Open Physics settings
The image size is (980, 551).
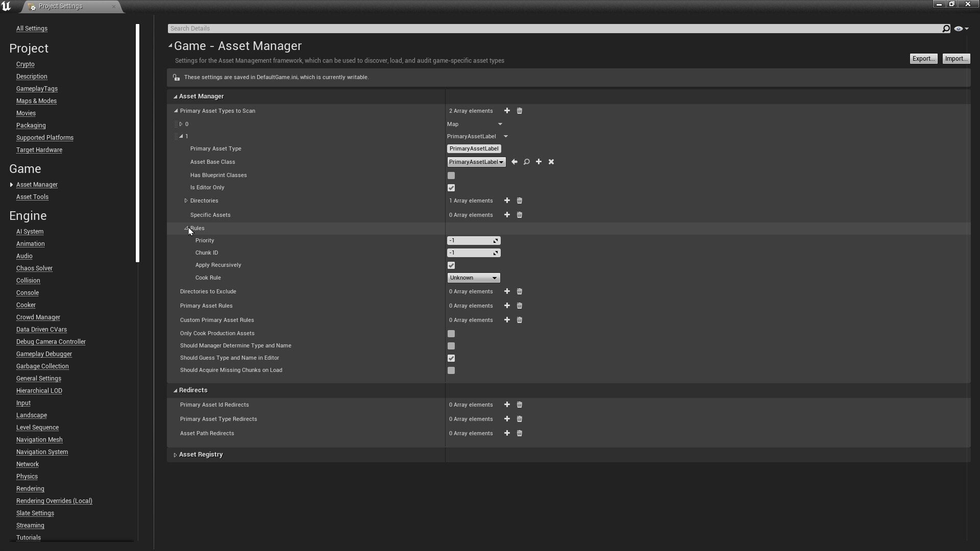[27, 477]
